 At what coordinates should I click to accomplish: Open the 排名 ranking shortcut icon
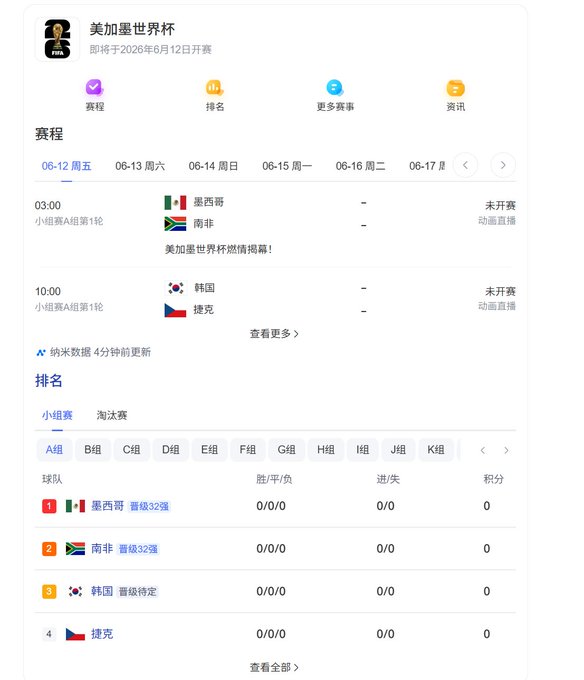215,88
